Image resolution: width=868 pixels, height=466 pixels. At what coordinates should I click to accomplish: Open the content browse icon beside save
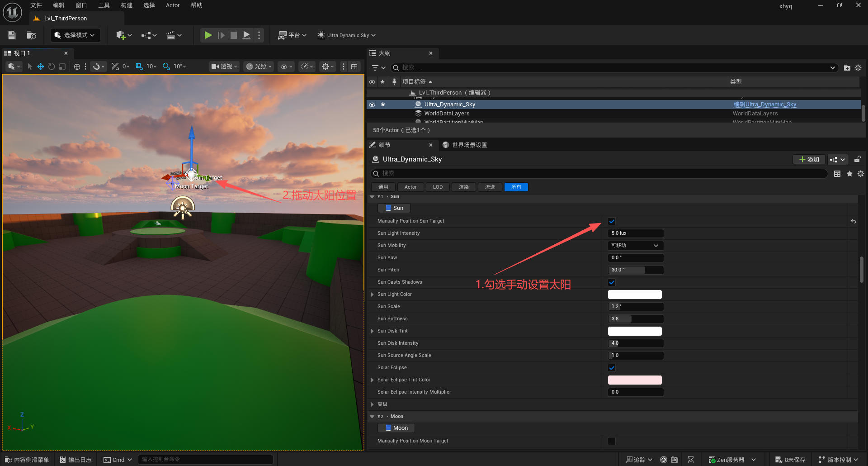click(x=31, y=35)
